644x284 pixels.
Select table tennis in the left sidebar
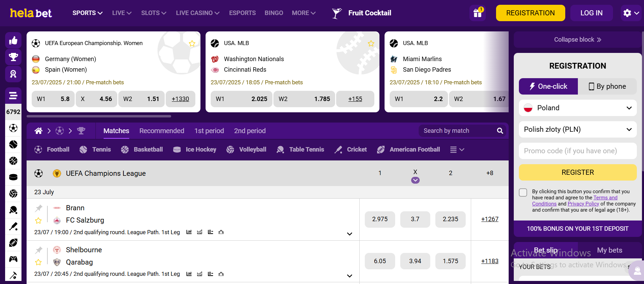tap(13, 210)
